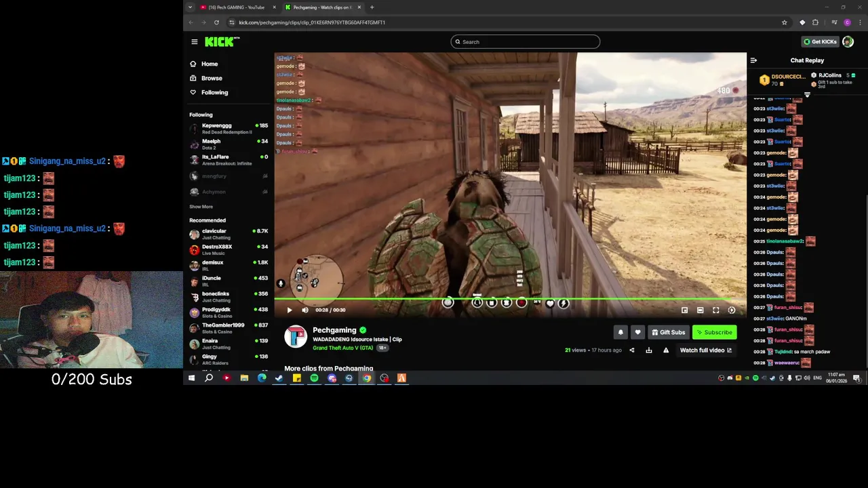This screenshot has width=868, height=488.
Task: Open the Kick hamburger menu
Action: click(x=194, y=42)
